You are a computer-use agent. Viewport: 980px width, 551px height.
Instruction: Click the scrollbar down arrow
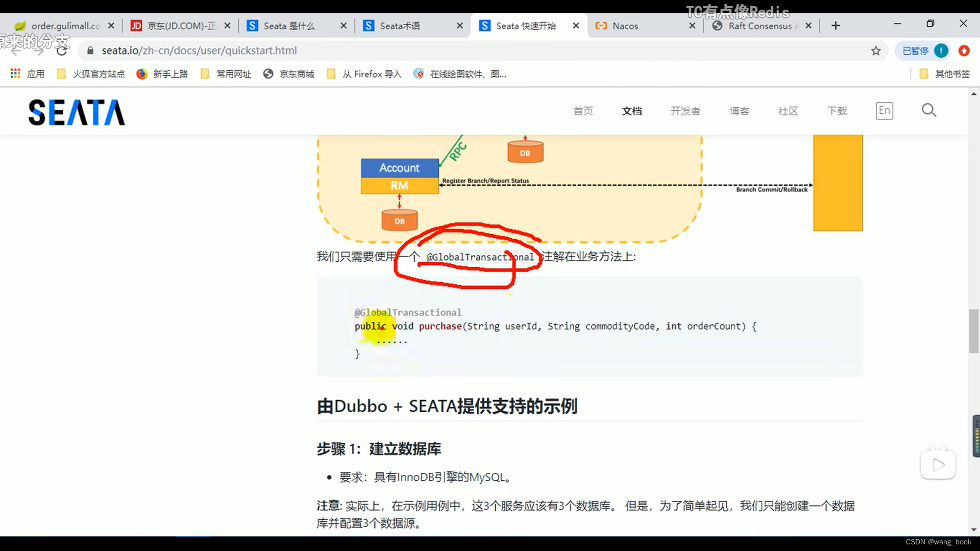(974, 530)
